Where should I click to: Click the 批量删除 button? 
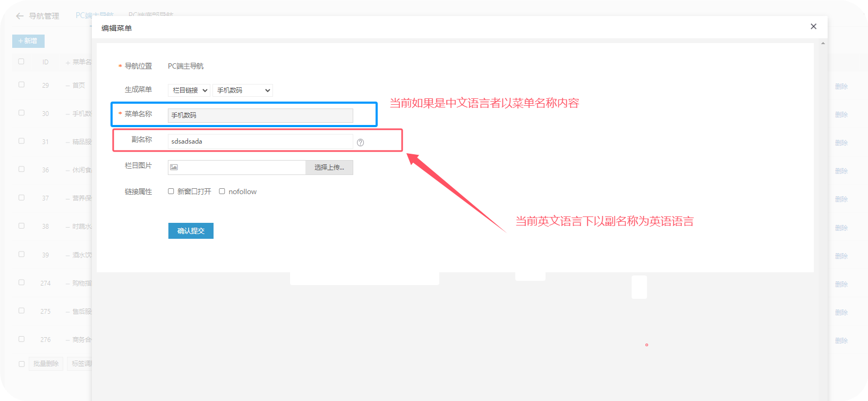(x=46, y=364)
